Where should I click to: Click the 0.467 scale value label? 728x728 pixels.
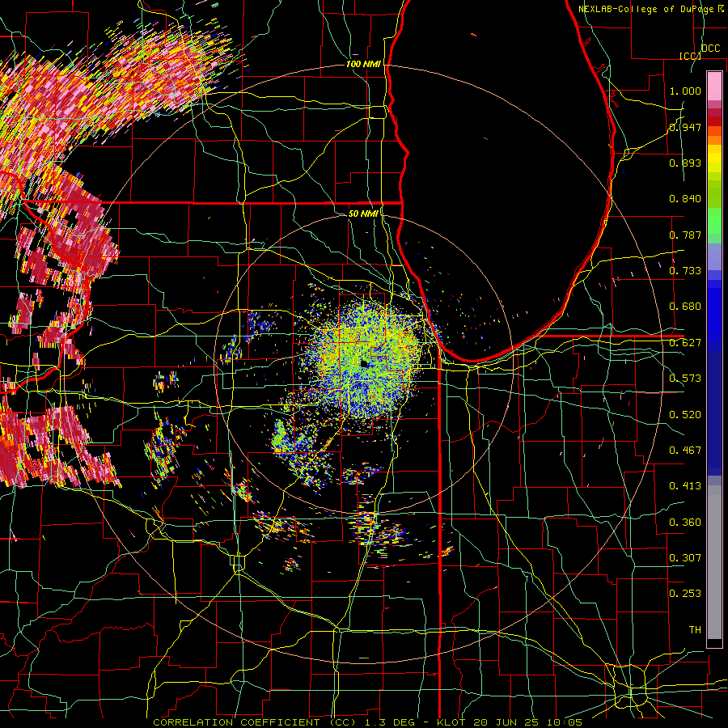point(685,451)
